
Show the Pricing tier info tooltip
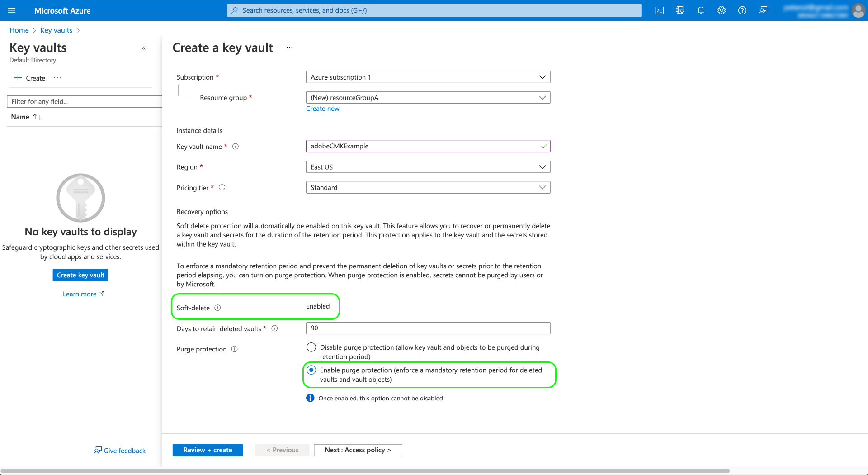click(222, 187)
